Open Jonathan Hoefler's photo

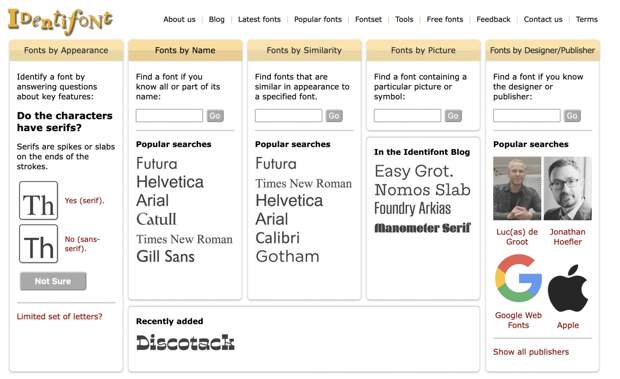coord(567,188)
